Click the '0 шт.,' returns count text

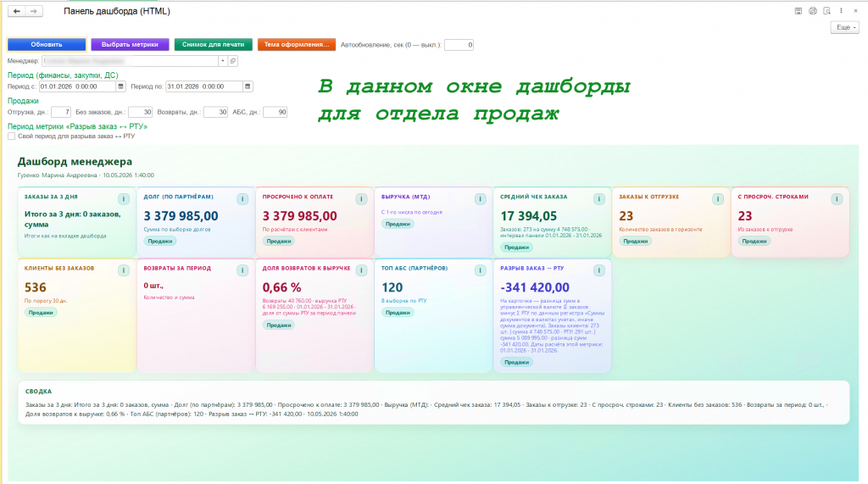point(153,286)
